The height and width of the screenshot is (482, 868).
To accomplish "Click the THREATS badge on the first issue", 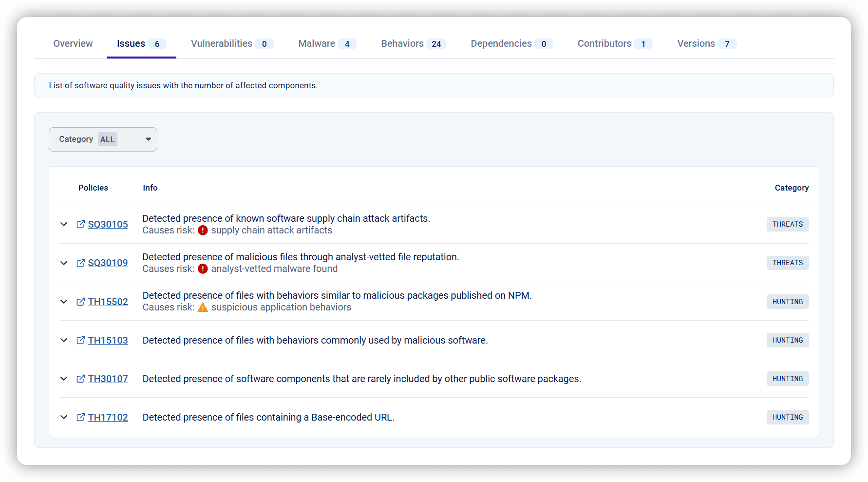I will click(788, 224).
